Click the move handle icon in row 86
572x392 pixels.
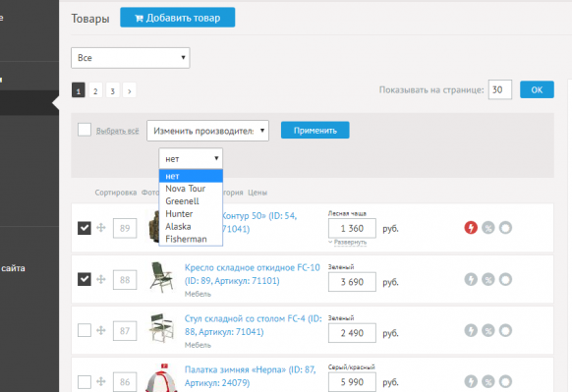(101, 382)
